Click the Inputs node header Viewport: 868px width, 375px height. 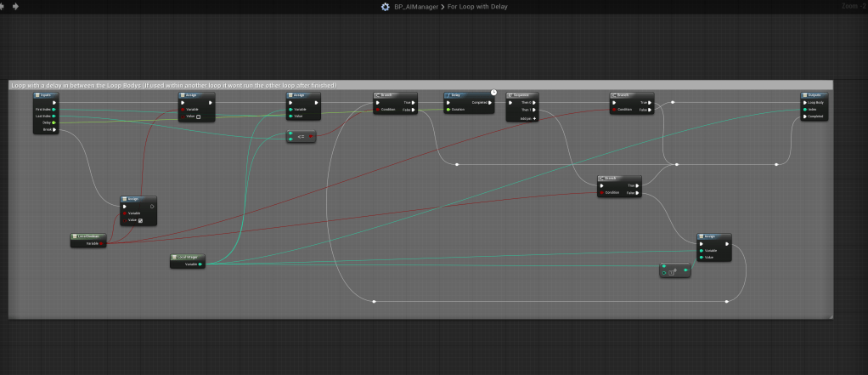(47, 95)
